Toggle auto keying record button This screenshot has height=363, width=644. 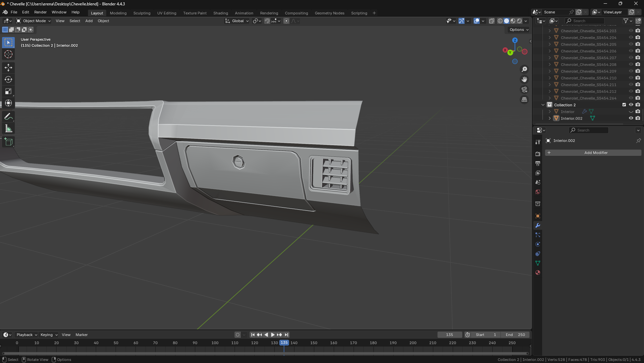pyautogui.click(x=238, y=335)
